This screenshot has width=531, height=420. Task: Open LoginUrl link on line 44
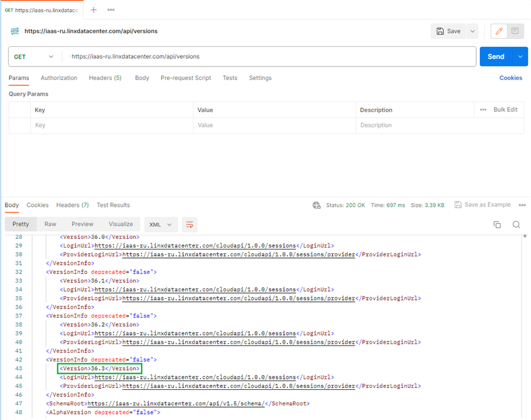pos(195,378)
